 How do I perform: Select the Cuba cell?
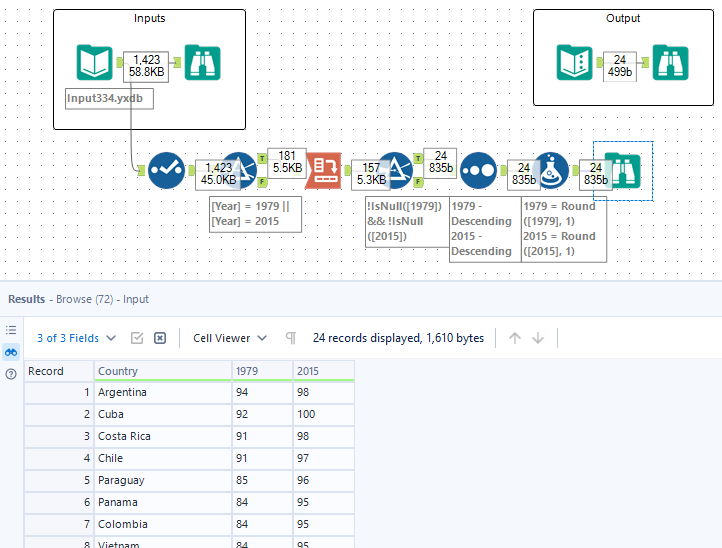163,414
